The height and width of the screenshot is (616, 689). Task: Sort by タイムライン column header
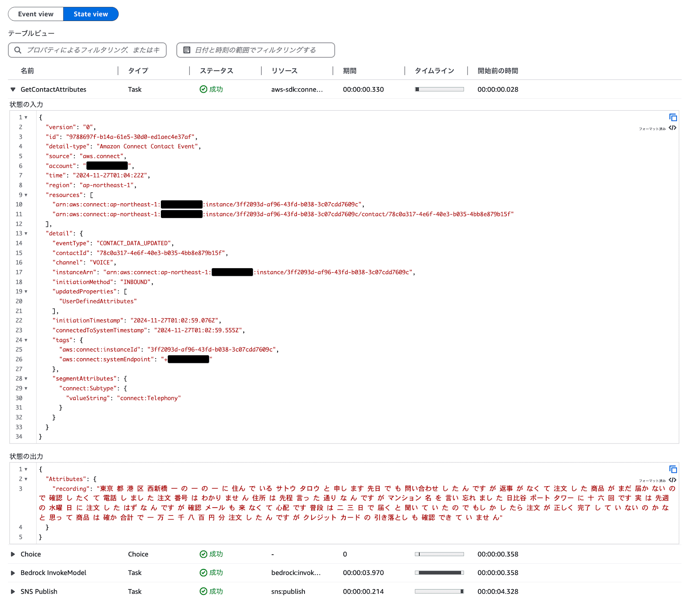[434, 71]
